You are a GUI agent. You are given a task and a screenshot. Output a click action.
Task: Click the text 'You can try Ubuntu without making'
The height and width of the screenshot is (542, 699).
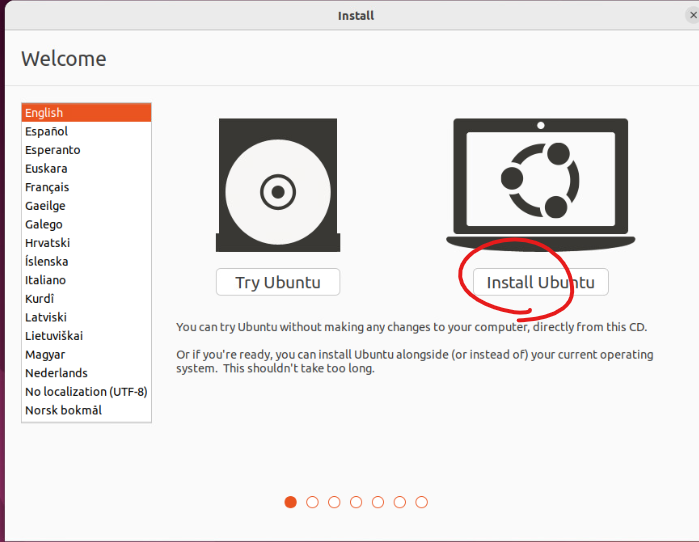click(x=270, y=327)
